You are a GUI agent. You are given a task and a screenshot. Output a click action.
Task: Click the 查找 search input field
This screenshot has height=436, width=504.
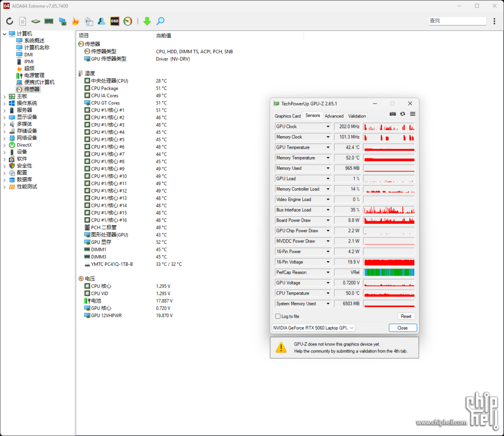pos(457,21)
